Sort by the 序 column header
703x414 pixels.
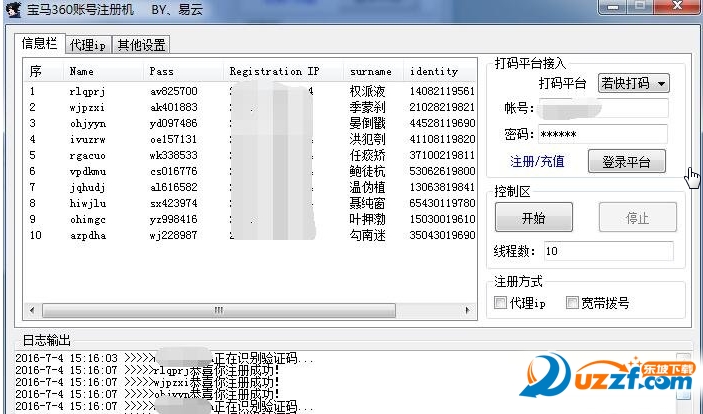(x=44, y=71)
